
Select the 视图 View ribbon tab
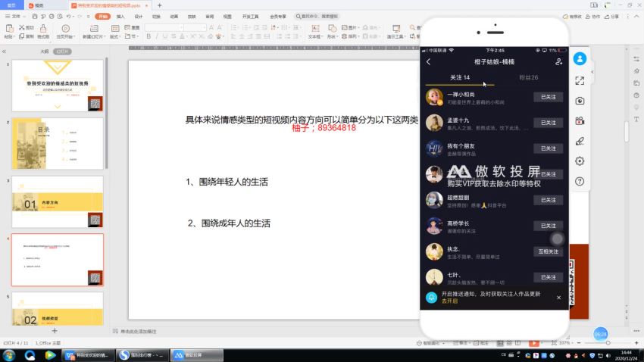pos(227,17)
